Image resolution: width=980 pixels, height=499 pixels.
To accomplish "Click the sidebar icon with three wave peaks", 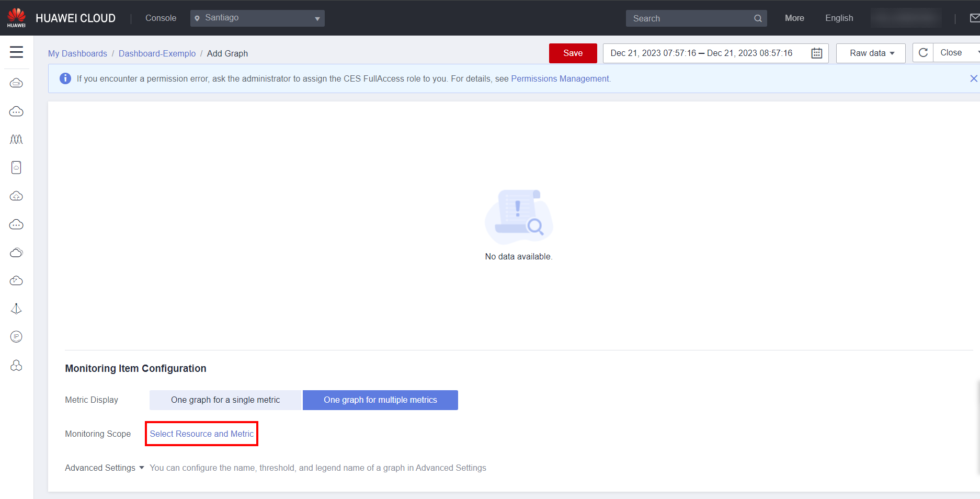I will coord(16,140).
